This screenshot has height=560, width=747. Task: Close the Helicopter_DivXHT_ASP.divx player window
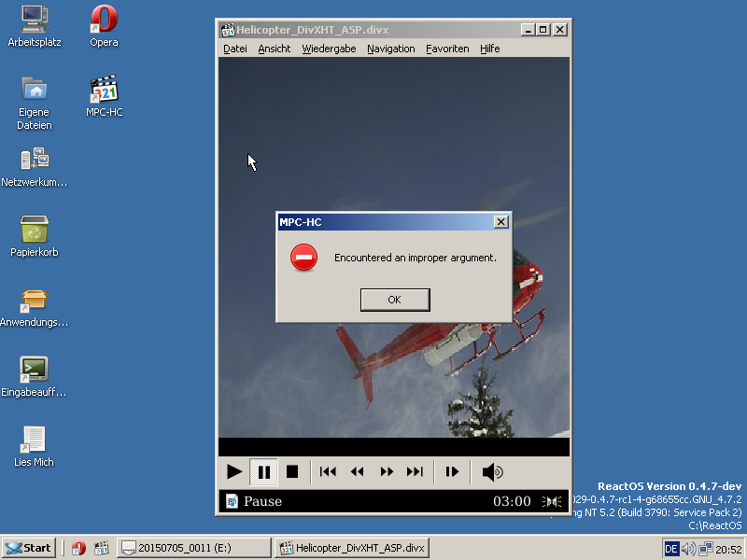point(559,30)
